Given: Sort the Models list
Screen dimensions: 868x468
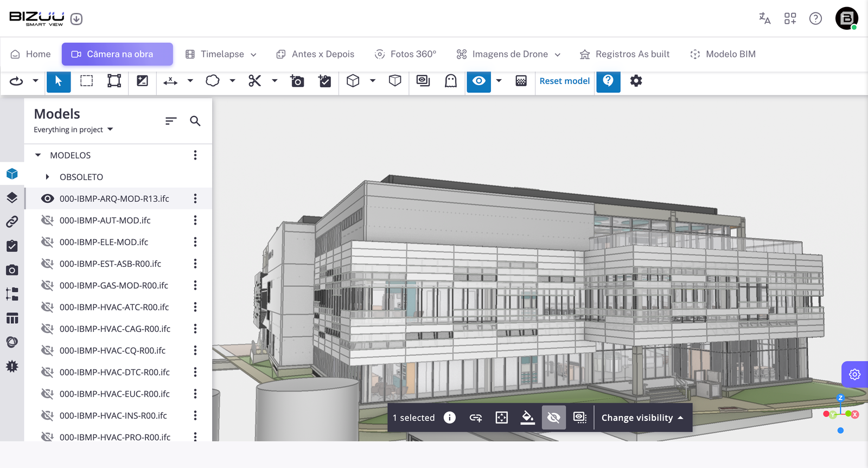Looking at the screenshot, I should tap(171, 121).
